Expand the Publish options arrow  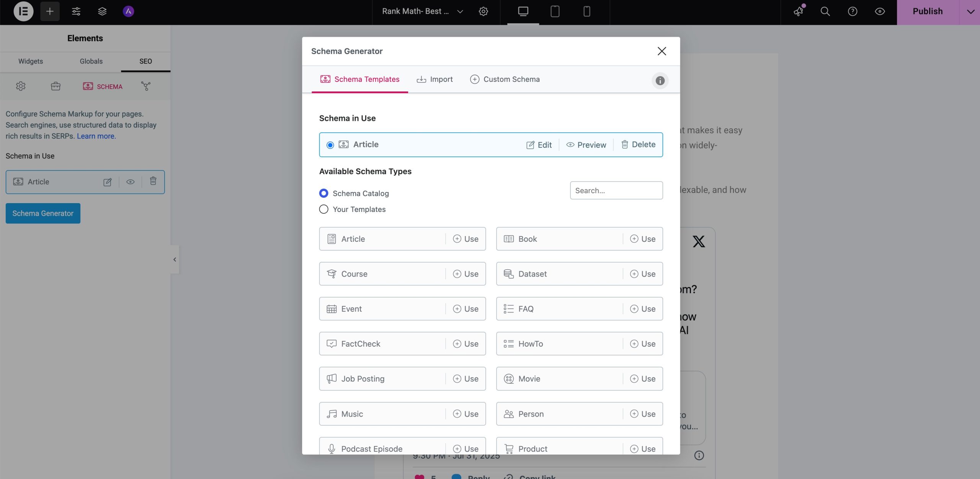click(x=970, y=11)
